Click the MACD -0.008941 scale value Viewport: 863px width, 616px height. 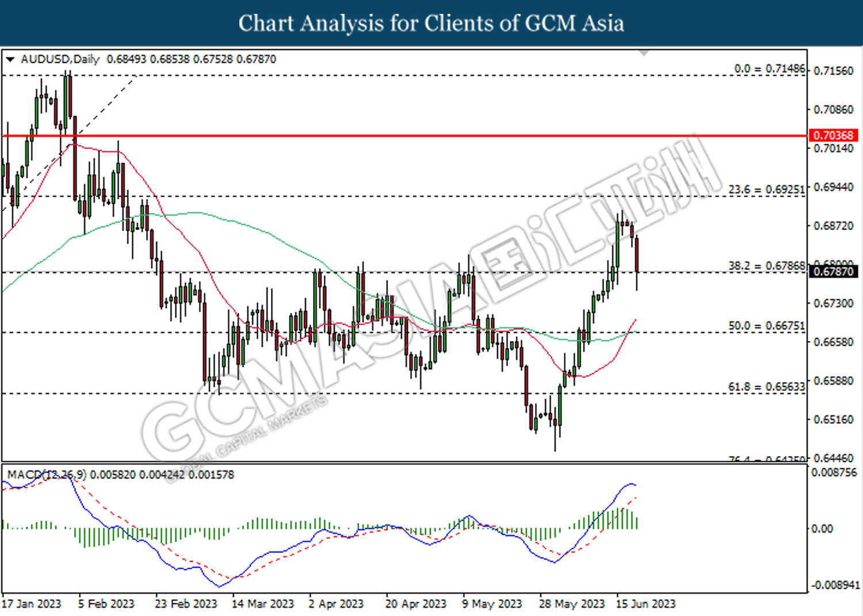(835, 585)
